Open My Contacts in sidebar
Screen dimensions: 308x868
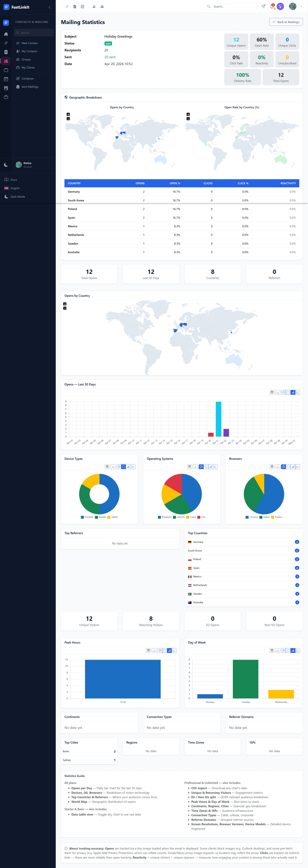(29, 51)
